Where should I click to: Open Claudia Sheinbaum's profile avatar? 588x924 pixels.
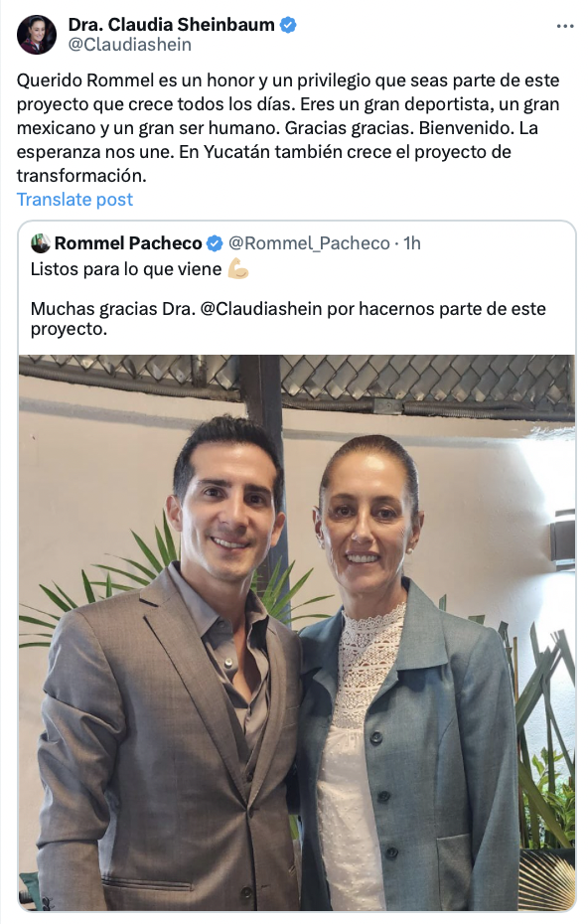[37, 35]
